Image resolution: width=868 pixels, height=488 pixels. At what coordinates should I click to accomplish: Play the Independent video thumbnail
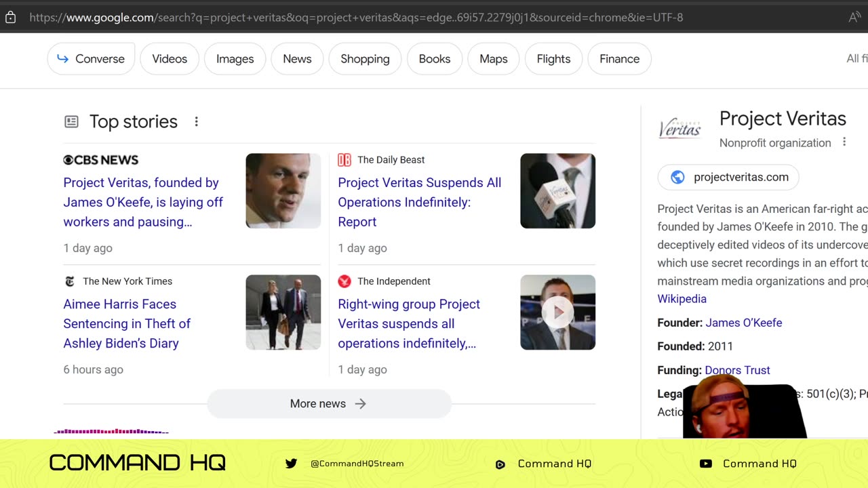tap(558, 312)
